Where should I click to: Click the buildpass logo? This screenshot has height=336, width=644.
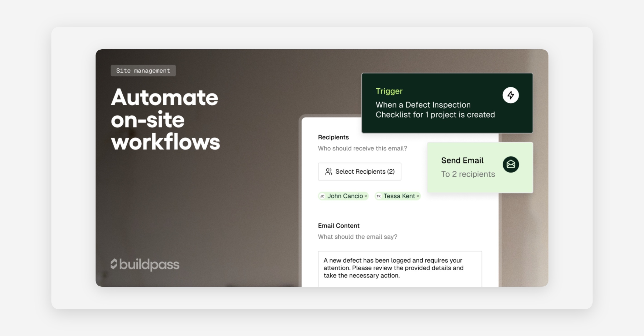pyautogui.click(x=145, y=264)
